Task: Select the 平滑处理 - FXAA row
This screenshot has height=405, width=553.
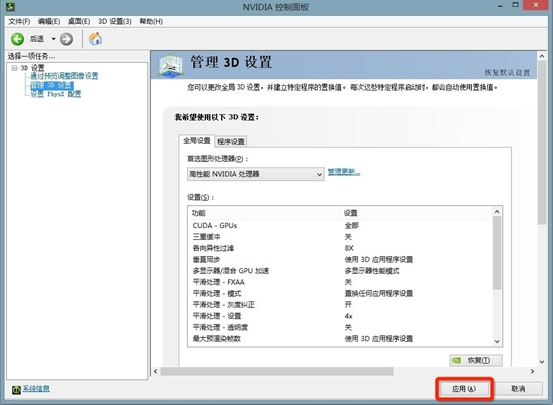Action: click(340, 282)
